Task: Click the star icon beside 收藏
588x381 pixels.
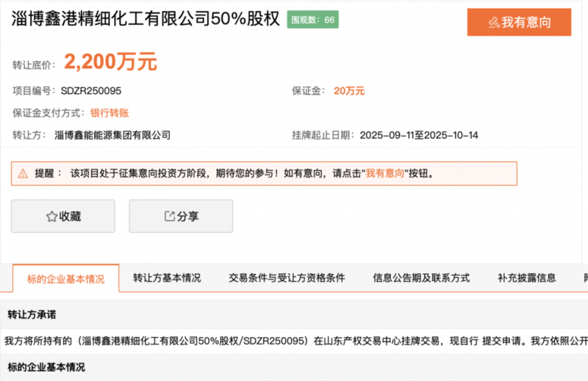Action: 51,216
